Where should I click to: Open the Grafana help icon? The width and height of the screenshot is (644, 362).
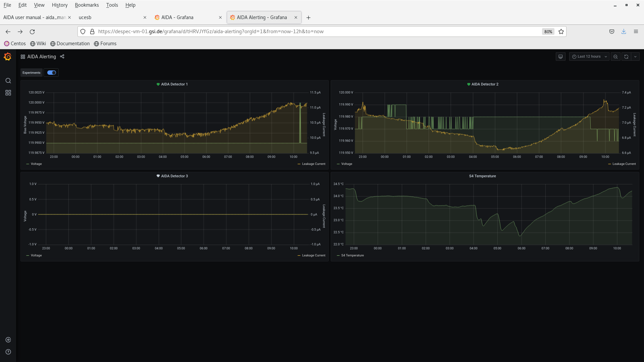click(8, 352)
